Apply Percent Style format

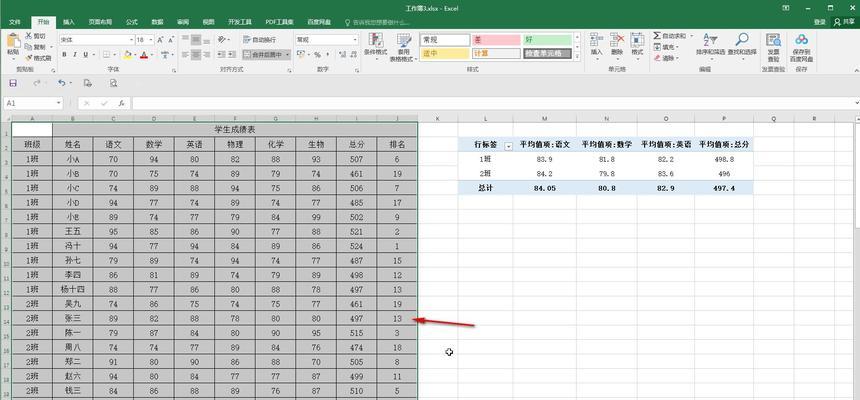pos(318,55)
